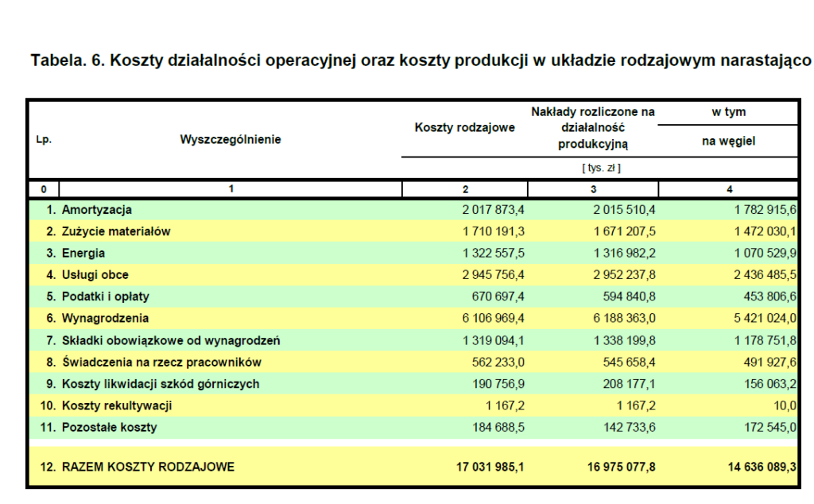Select the 'Koszty rodzajowe' column header
The image size is (814, 504).
pyautogui.click(x=464, y=128)
